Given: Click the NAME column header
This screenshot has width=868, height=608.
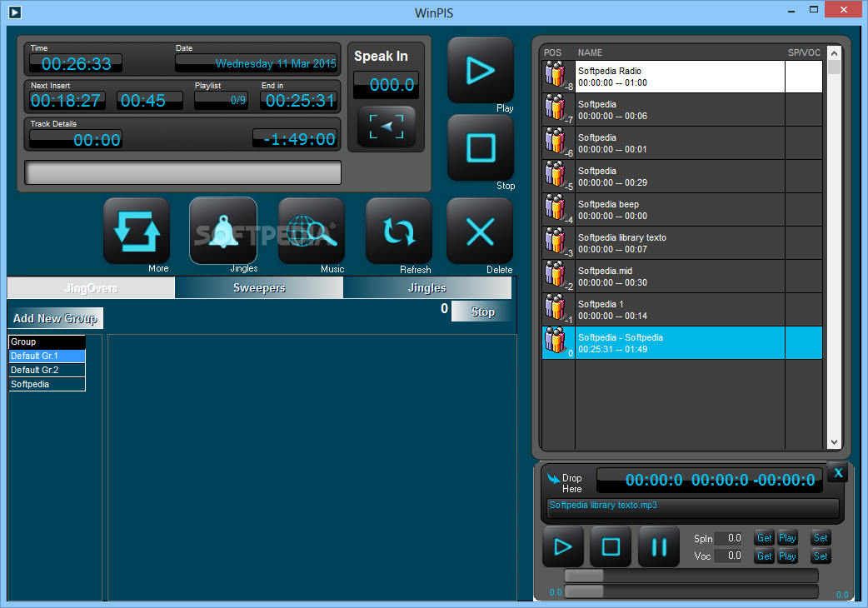Looking at the screenshot, I should (590, 52).
